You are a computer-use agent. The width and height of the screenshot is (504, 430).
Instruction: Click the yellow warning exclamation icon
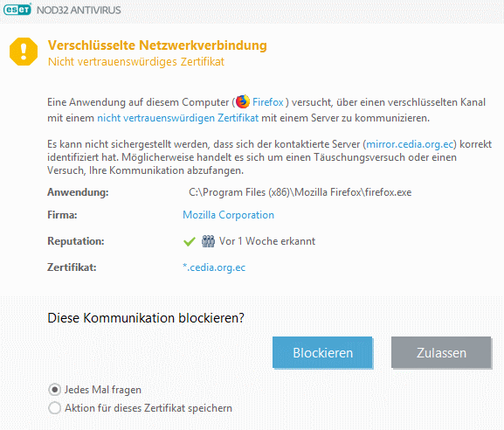pyautogui.click(x=24, y=52)
